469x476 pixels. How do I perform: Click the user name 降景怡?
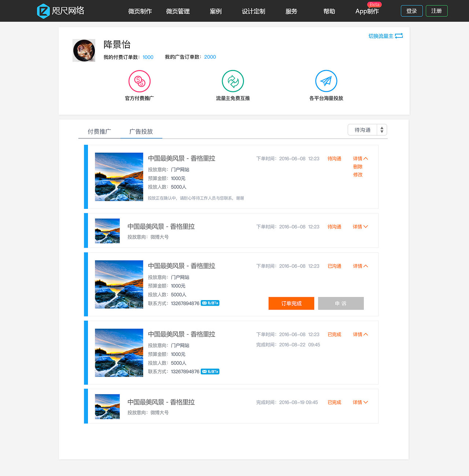[x=117, y=44]
